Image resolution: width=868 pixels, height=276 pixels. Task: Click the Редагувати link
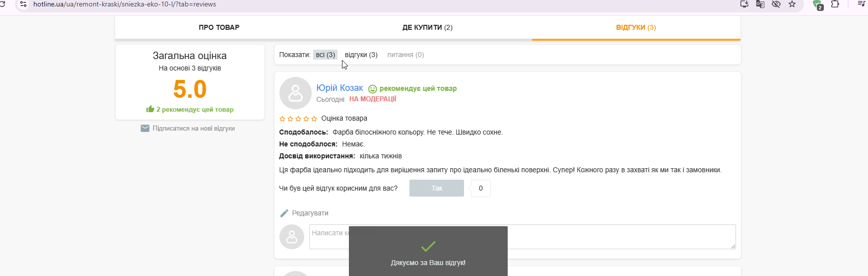point(310,213)
